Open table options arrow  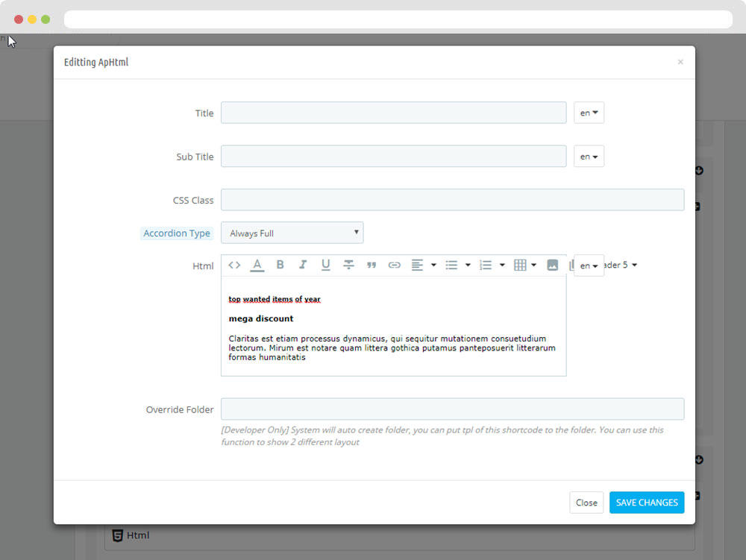pyautogui.click(x=534, y=265)
